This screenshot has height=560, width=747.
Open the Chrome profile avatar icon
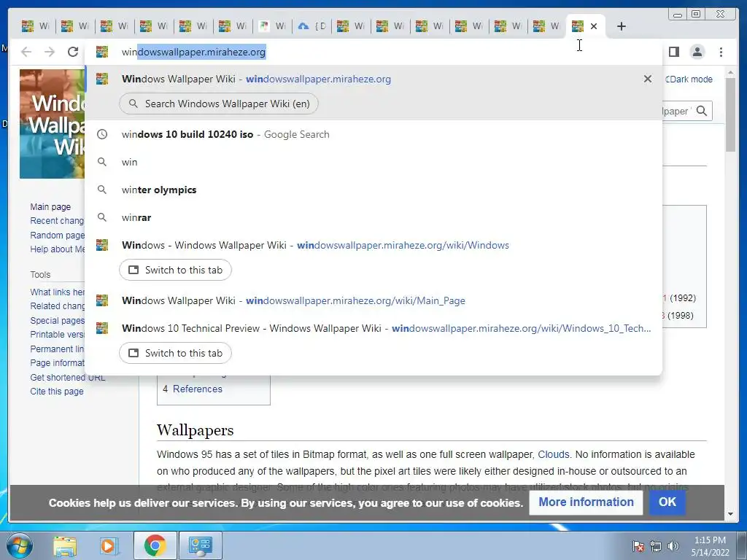tap(697, 52)
